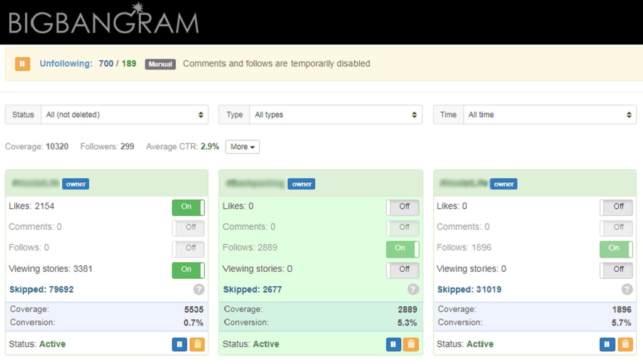Click the Coverage value 1896
643x364 pixels.
(622, 309)
